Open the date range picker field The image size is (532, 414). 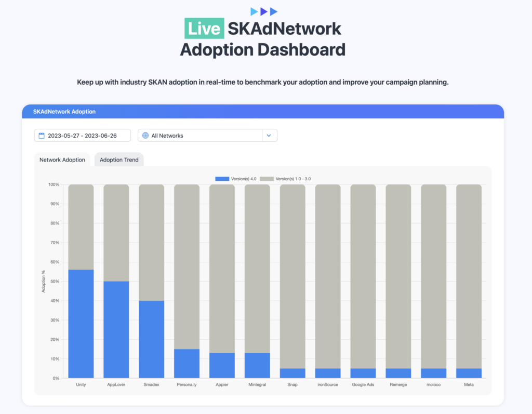(83, 136)
